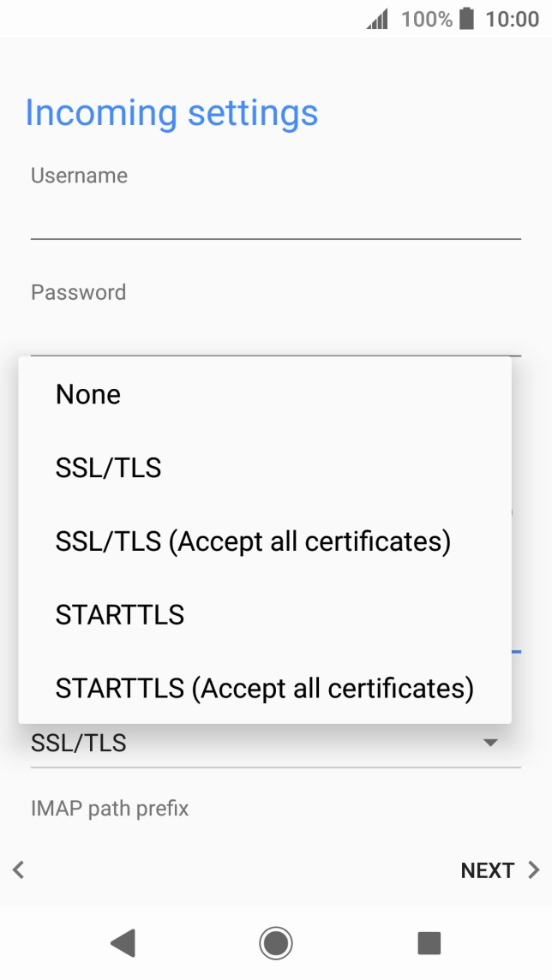Screen dimensions: 552x980
Task: Tap the Incoming settings heading
Action: click(173, 112)
